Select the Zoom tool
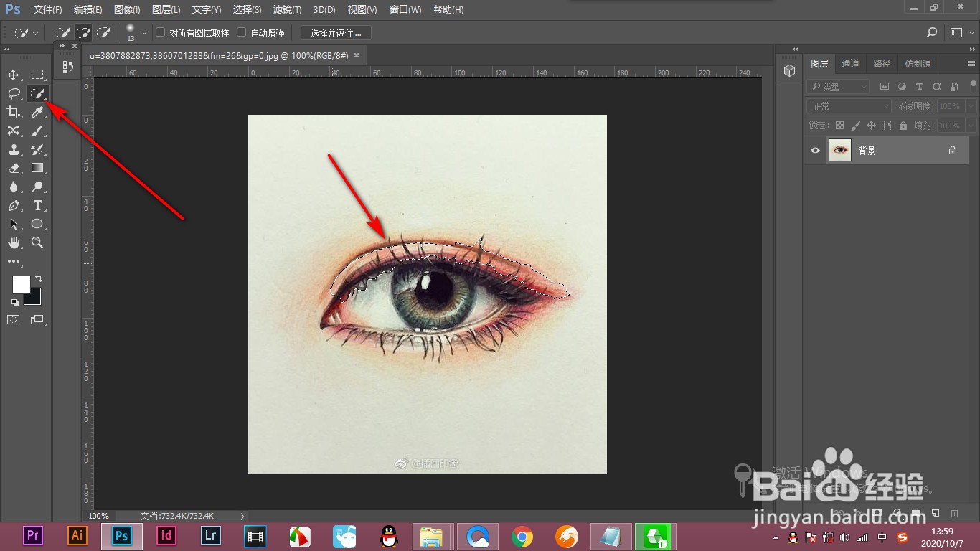This screenshot has height=551, width=980. tap(37, 242)
